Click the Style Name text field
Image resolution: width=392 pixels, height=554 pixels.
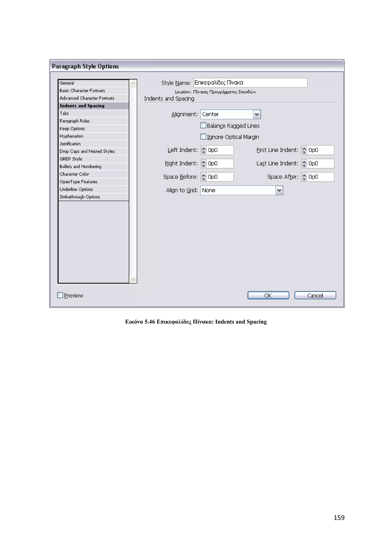tap(250, 83)
